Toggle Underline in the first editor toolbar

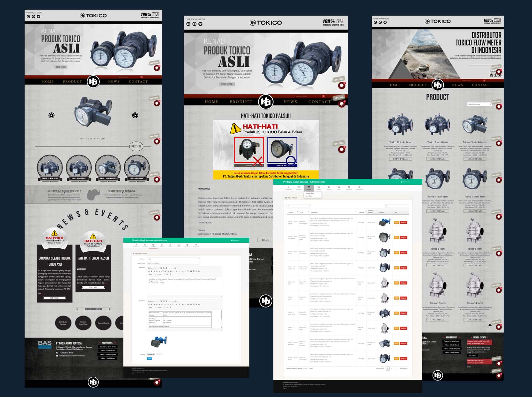point(154,271)
